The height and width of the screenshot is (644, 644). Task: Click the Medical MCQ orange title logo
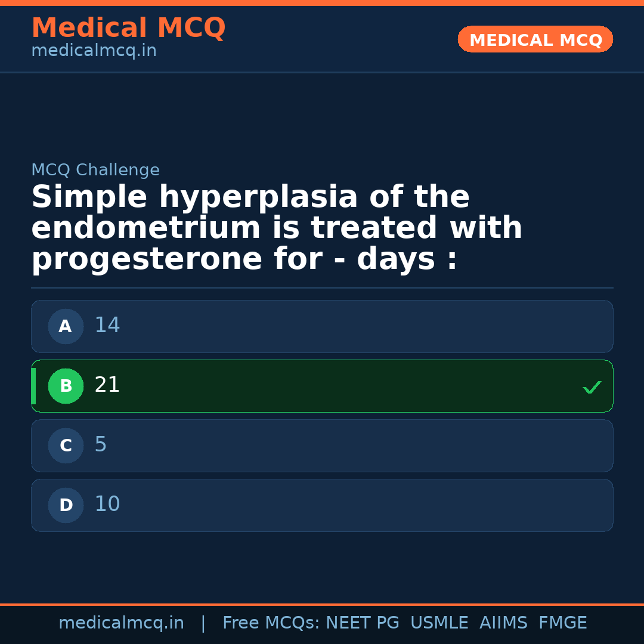click(128, 28)
